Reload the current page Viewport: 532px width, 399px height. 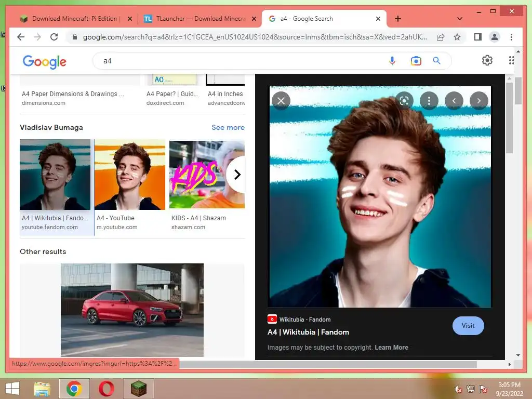tap(54, 37)
